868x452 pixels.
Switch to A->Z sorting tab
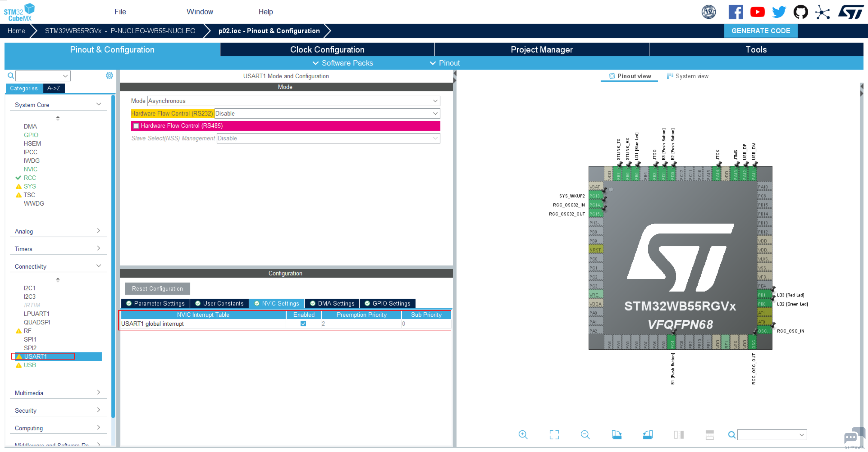53,88
